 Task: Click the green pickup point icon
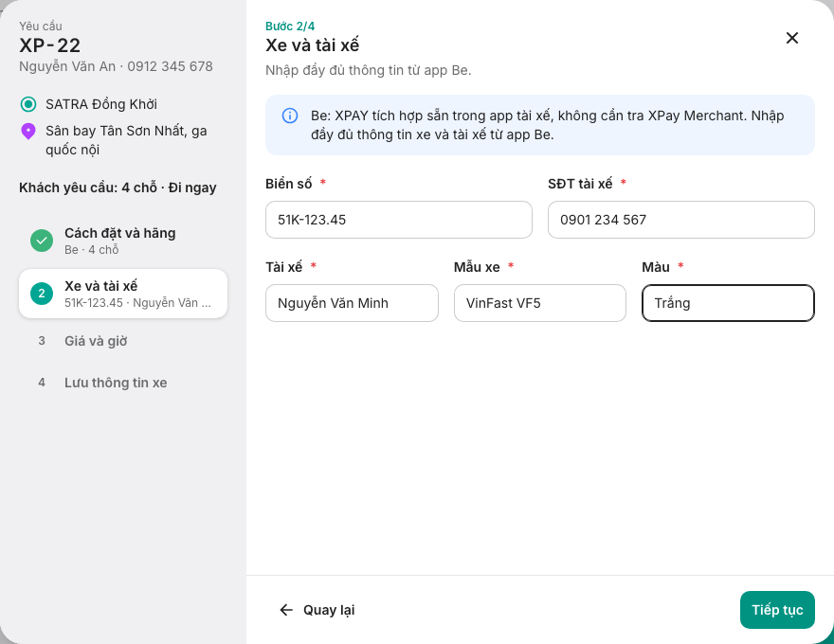coord(28,104)
